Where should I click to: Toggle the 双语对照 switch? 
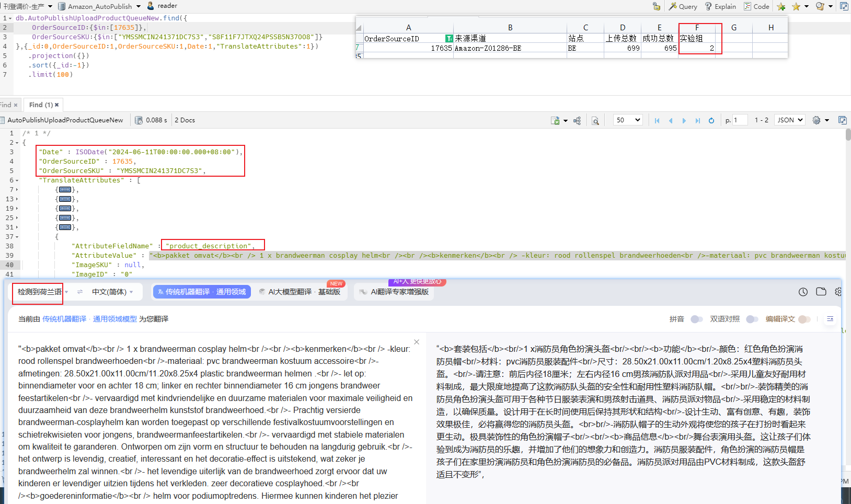pos(752,319)
